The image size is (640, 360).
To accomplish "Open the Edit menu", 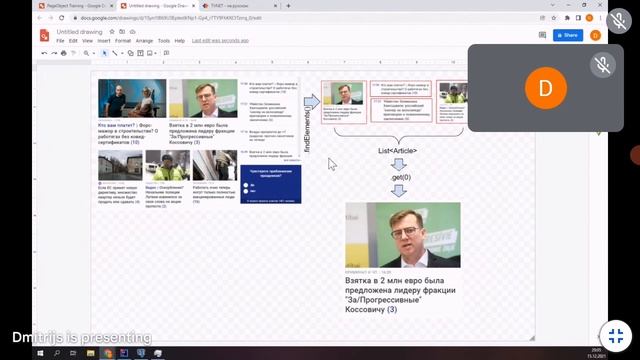I will pyautogui.click(x=73, y=41).
